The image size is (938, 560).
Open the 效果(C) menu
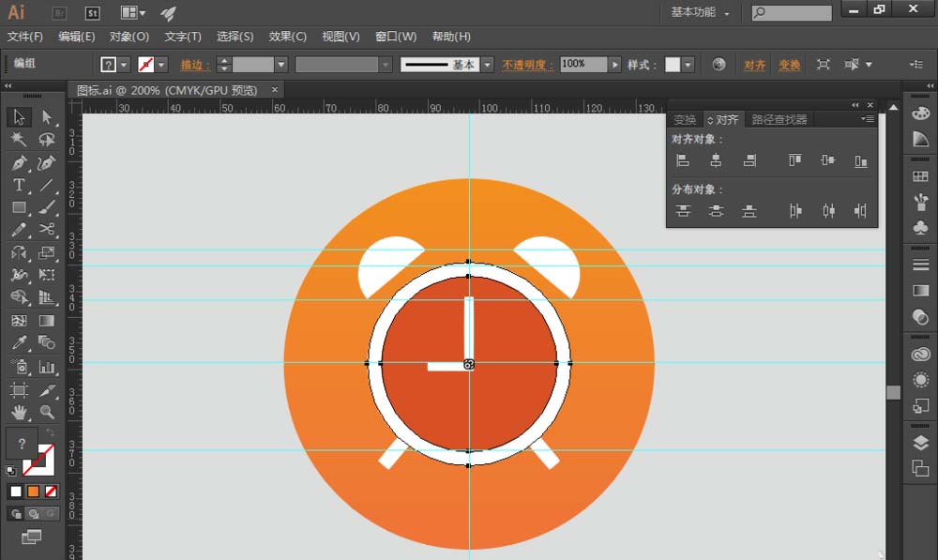[288, 37]
